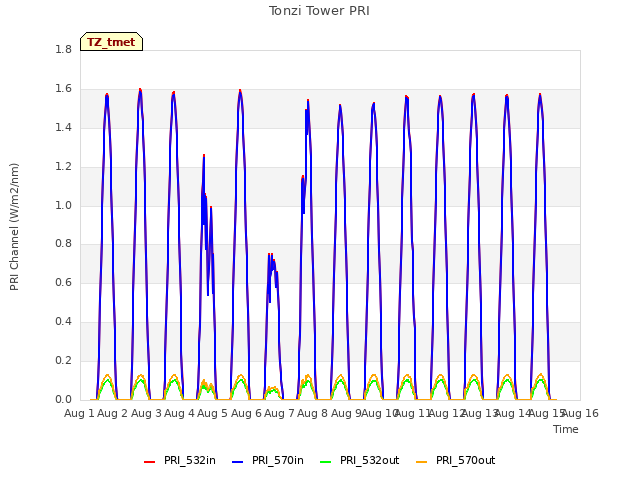
Task: Click the y-axis label PRI Channel (W/m2/nm)
Action: point(14,227)
